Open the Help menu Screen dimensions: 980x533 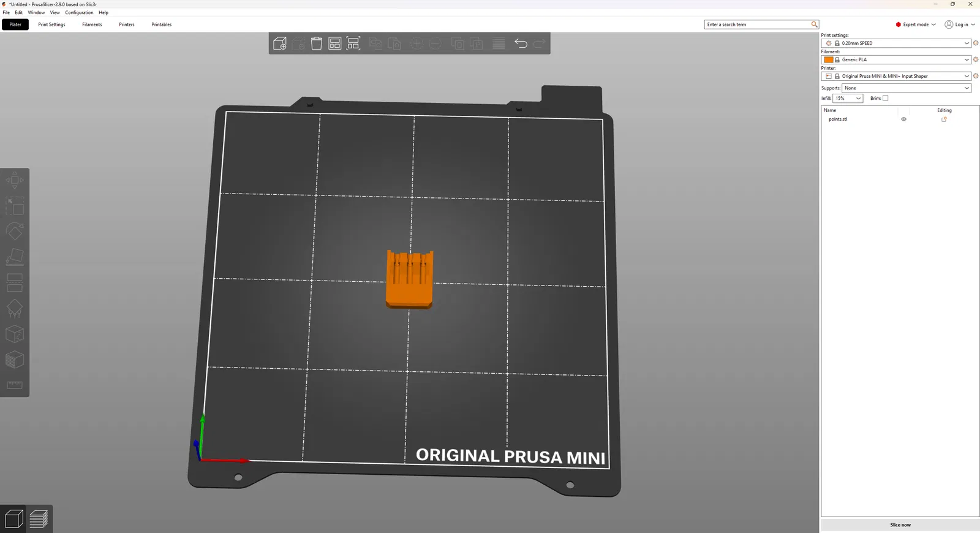click(104, 12)
